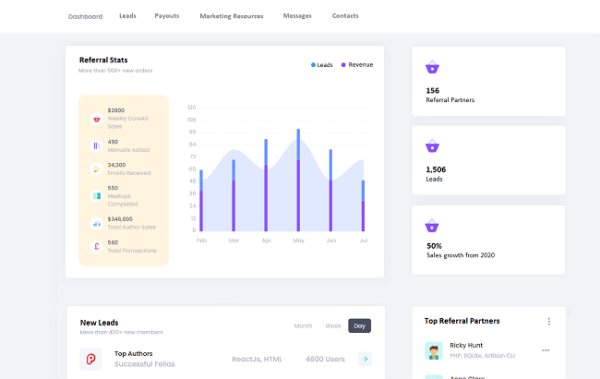
Task: Open the Payouts section
Action: [x=167, y=16]
